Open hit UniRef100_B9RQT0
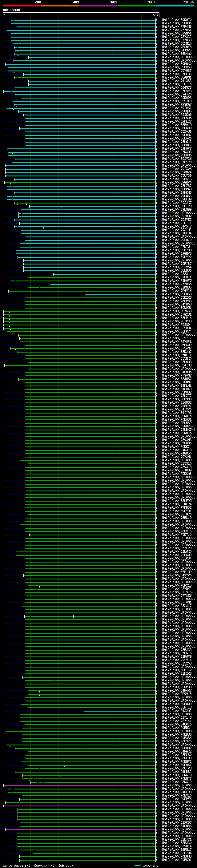The image size is (197, 868). (x=177, y=20)
